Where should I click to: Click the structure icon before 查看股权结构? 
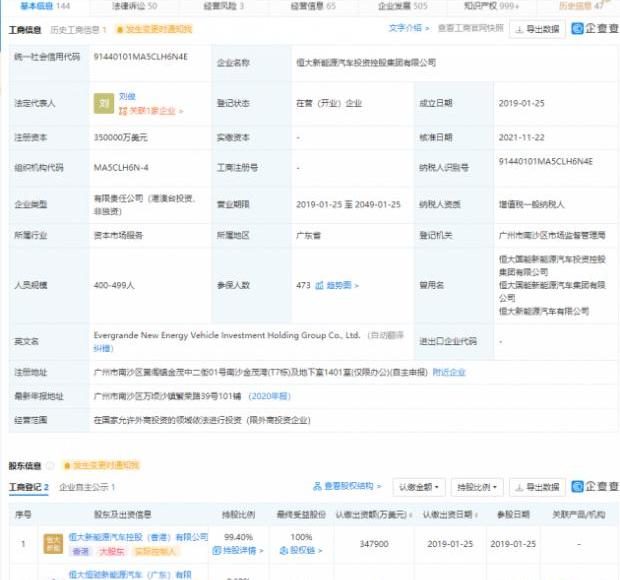(x=318, y=486)
